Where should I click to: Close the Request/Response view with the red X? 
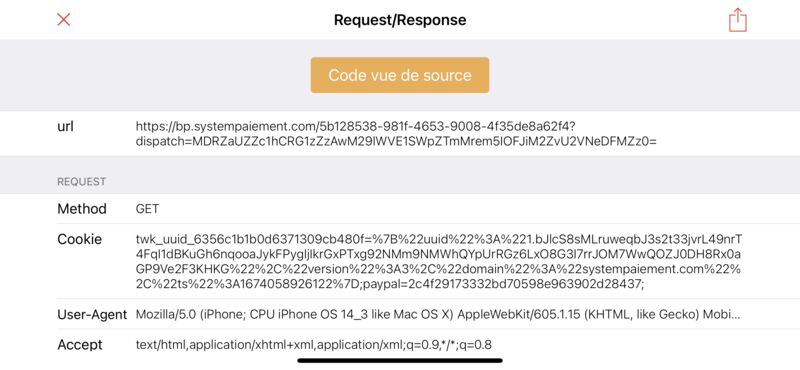click(63, 20)
